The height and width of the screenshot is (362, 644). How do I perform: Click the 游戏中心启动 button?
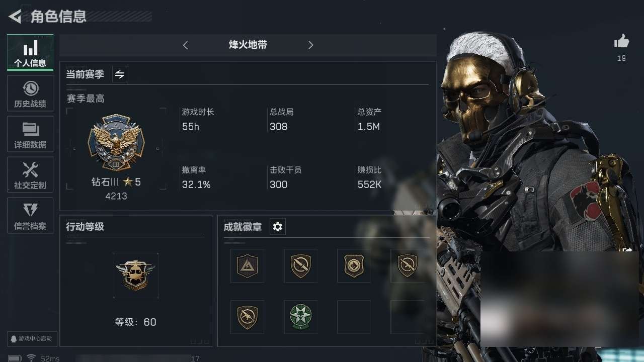point(32,338)
